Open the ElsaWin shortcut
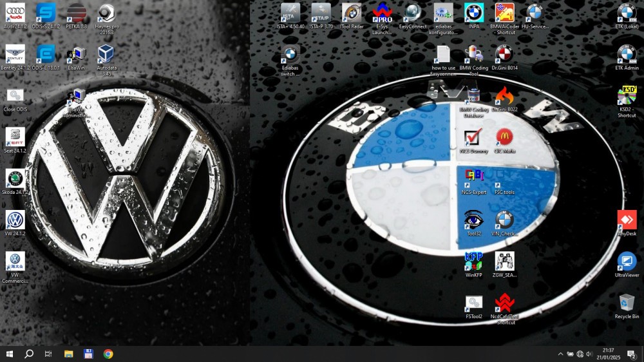 (x=77, y=57)
